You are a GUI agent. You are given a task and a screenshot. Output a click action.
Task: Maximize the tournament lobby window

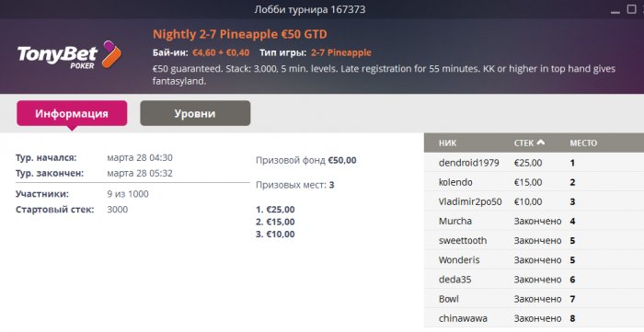click(632, 9)
